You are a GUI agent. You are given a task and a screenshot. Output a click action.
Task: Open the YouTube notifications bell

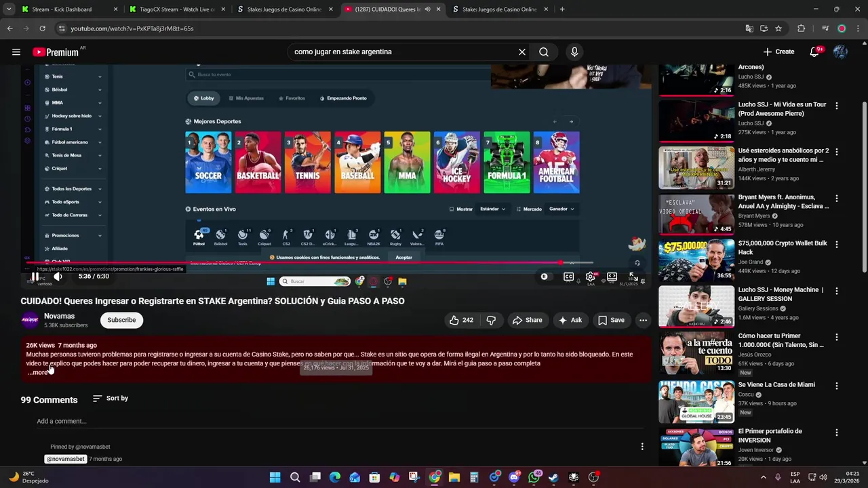815,52
